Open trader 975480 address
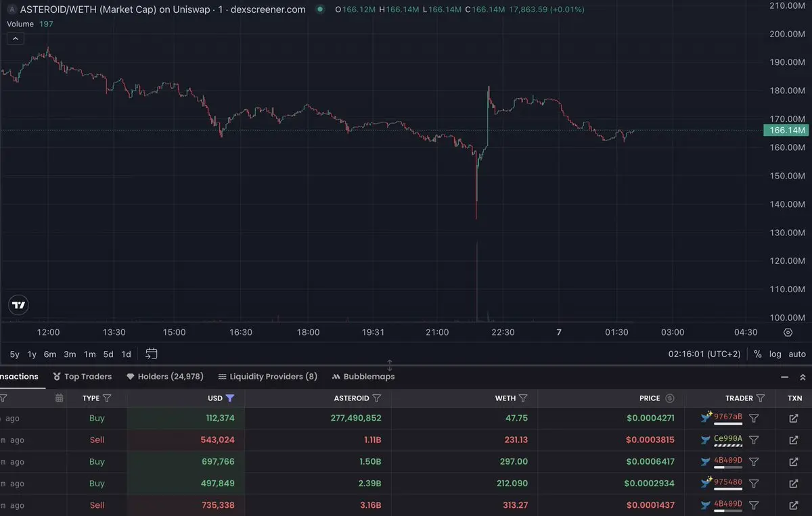The image size is (812, 516). (728, 482)
